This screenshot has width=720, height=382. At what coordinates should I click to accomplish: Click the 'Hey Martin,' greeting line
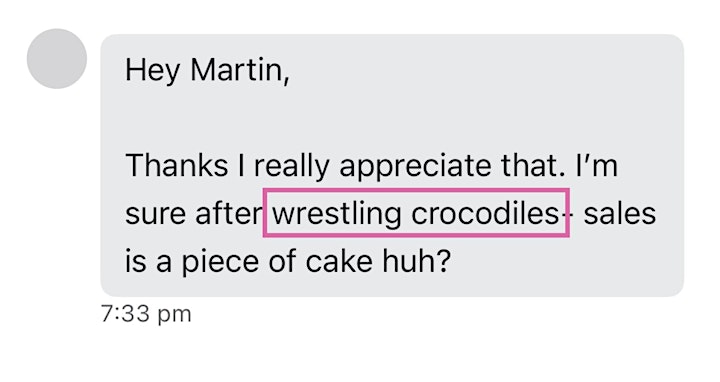point(208,71)
